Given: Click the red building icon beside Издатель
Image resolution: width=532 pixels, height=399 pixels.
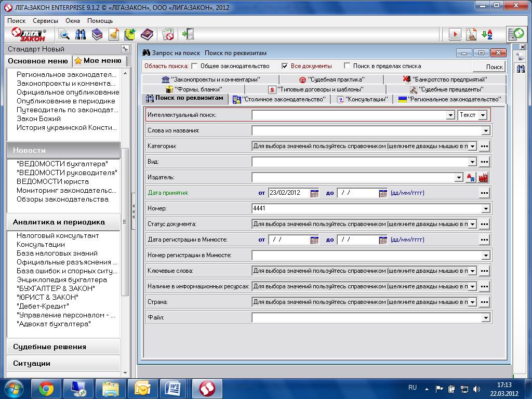Looking at the screenshot, I should click(x=483, y=178).
